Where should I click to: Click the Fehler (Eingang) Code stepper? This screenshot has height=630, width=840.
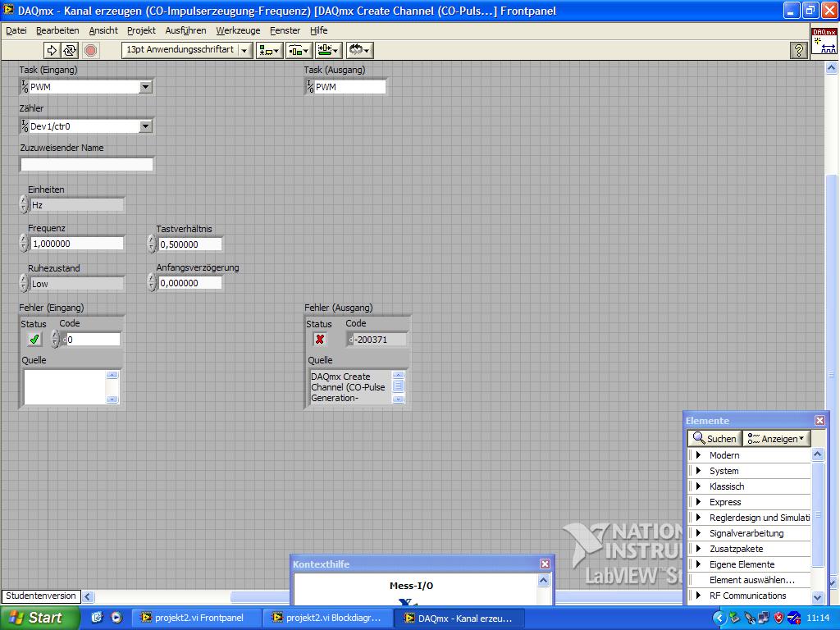click(x=55, y=339)
